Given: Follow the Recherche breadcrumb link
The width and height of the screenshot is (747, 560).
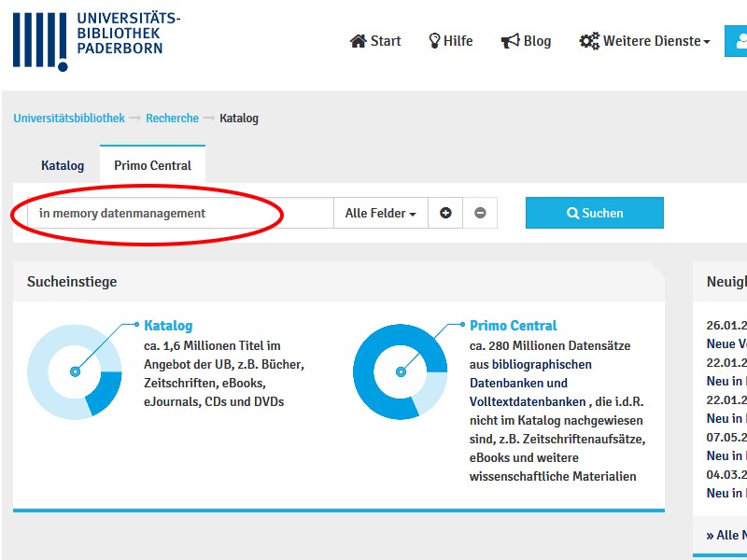Looking at the screenshot, I should click(172, 119).
